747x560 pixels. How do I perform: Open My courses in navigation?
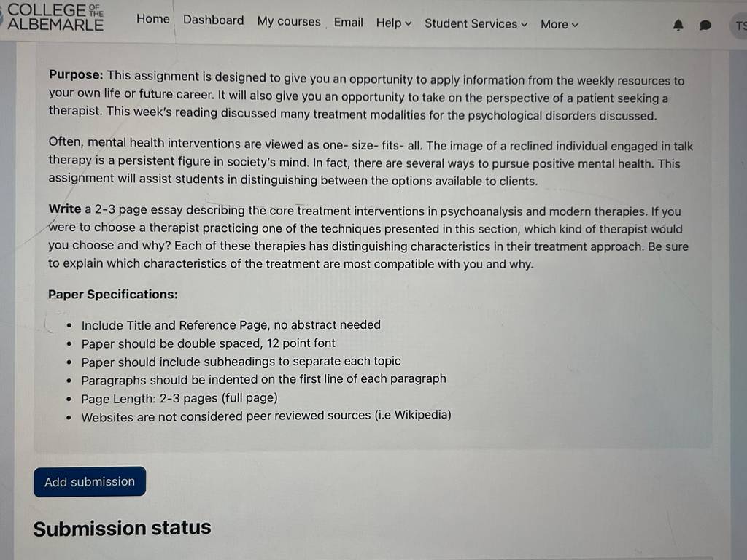(289, 21)
